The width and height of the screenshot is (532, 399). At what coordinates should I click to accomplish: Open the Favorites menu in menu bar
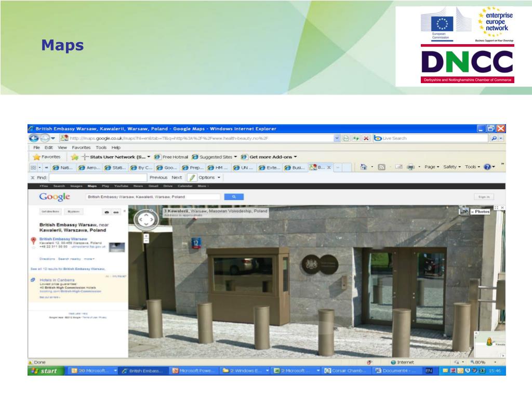click(81, 148)
